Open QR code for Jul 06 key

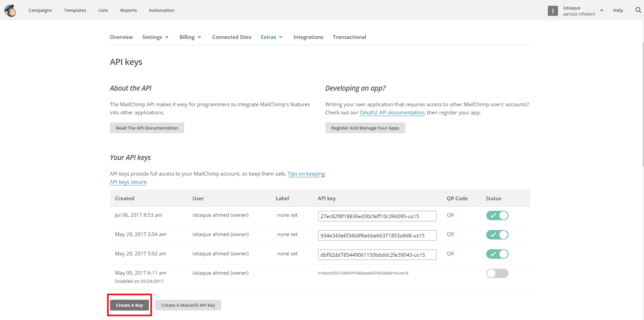(x=450, y=215)
